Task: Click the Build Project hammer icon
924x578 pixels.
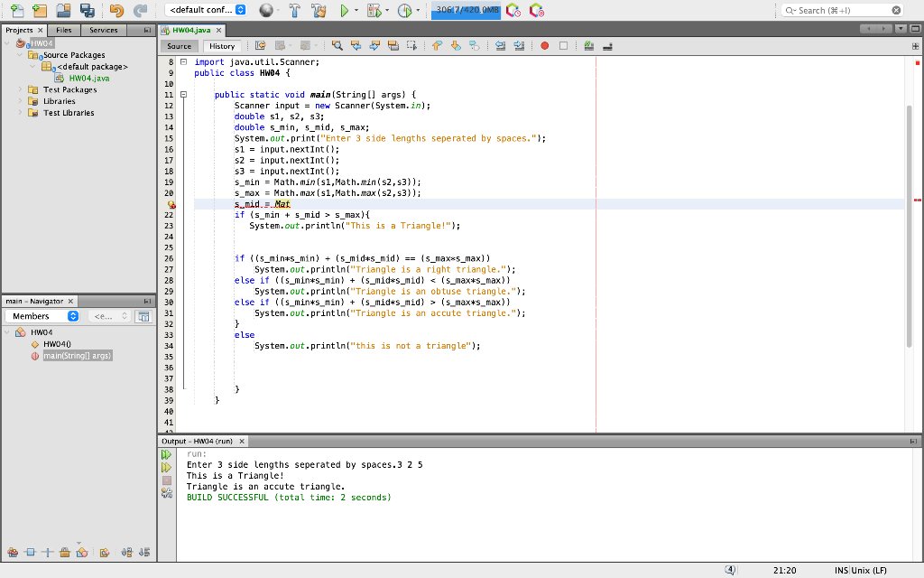Action: [x=293, y=11]
